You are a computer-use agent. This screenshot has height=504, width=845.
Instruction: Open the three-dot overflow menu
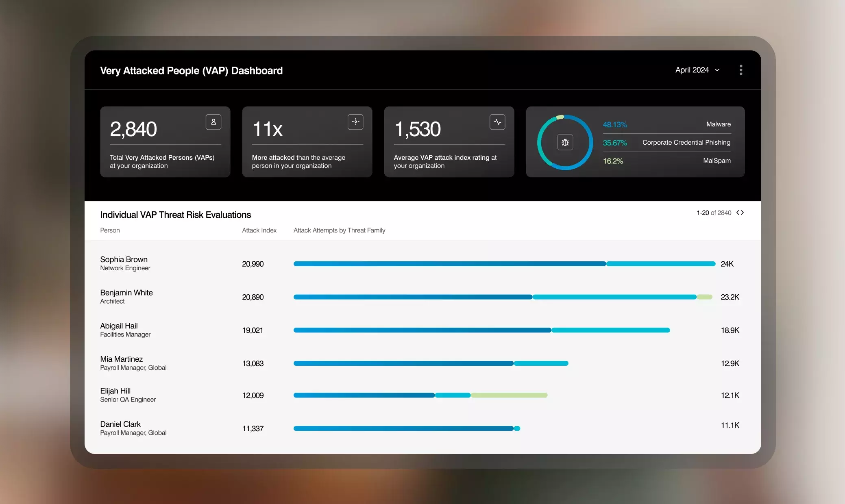pos(740,70)
